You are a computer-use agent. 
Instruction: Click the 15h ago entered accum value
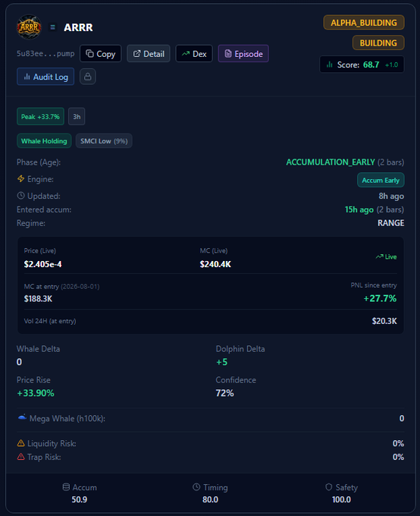pyautogui.click(x=359, y=209)
